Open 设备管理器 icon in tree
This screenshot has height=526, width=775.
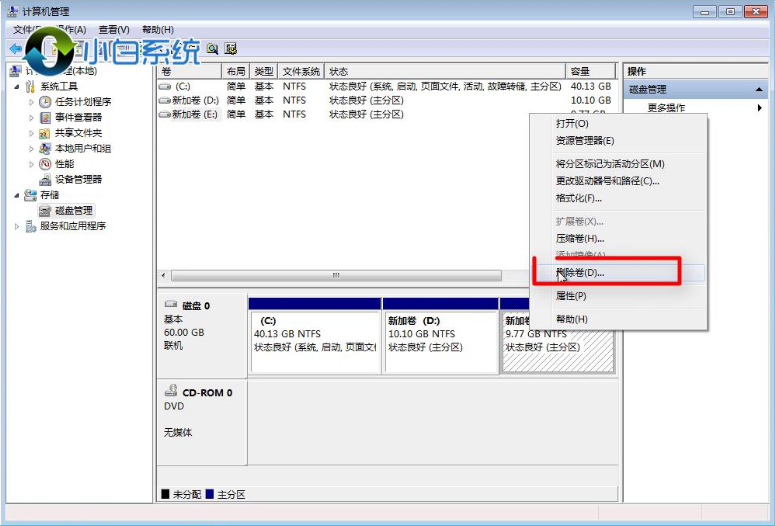click(x=45, y=179)
